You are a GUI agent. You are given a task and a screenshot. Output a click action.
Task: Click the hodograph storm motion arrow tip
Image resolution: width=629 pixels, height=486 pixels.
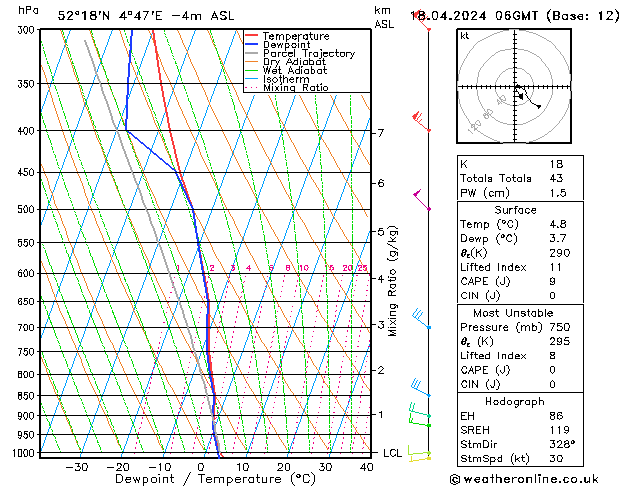[541, 106]
